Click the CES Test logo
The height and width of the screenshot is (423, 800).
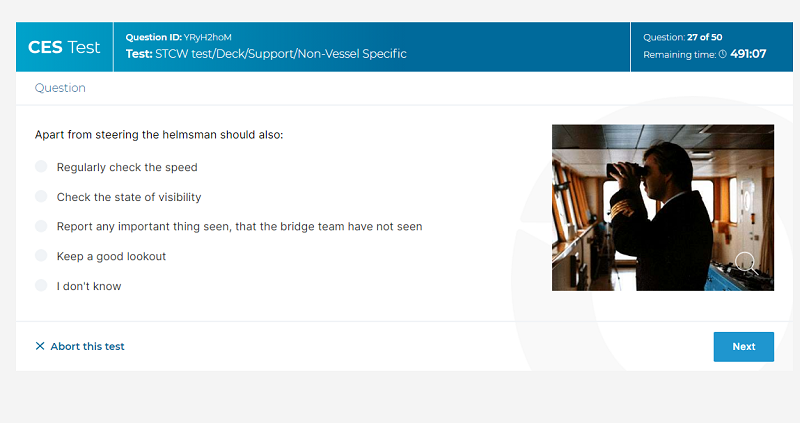pyautogui.click(x=64, y=47)
